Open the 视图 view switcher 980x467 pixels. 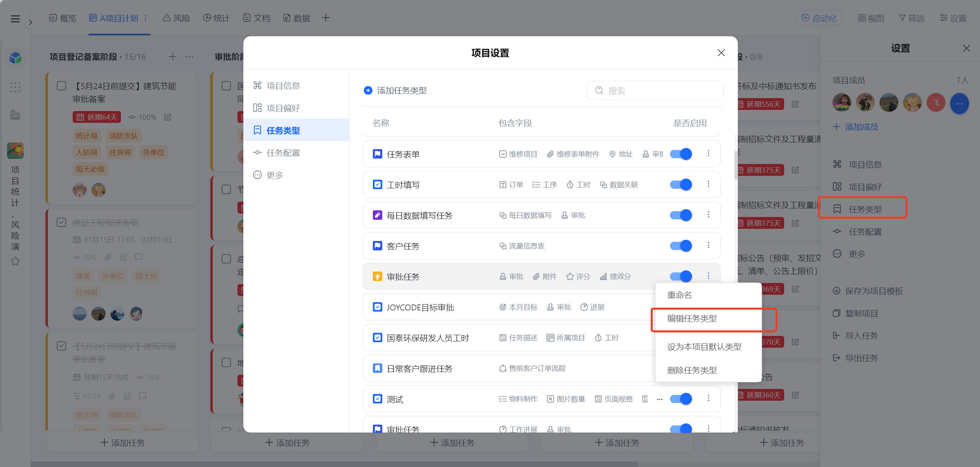871,18
